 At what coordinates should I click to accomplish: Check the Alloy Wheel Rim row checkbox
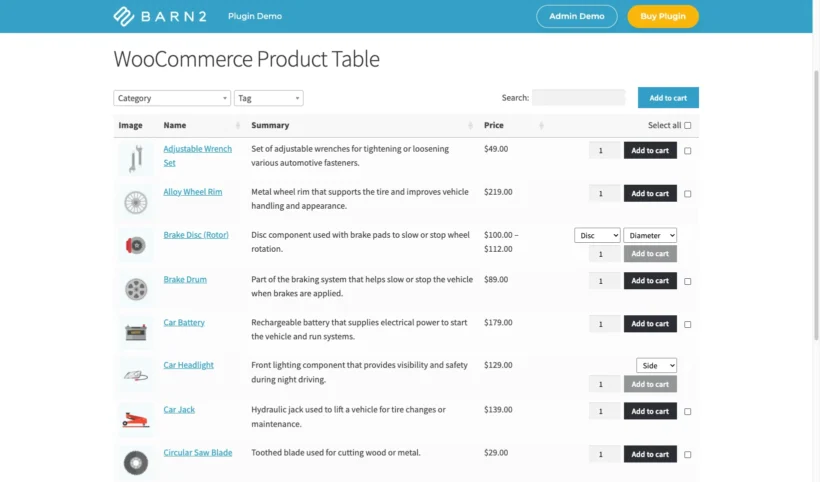click(688, 193)
